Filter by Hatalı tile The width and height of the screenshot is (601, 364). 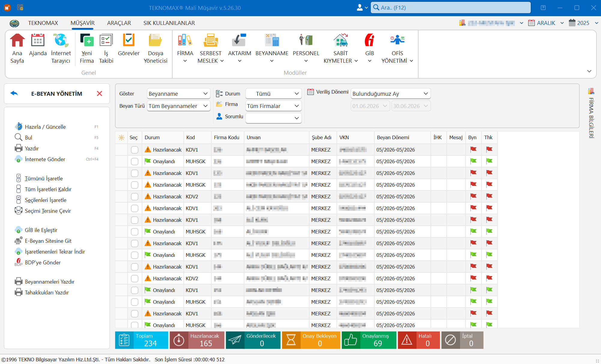tap(419, 340)
